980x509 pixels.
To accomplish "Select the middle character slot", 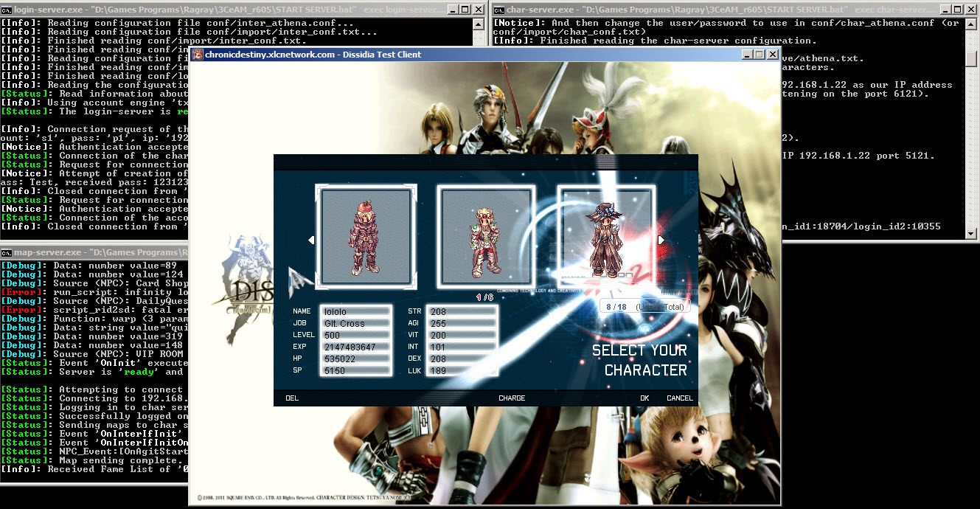I will [x=485, y=236].
